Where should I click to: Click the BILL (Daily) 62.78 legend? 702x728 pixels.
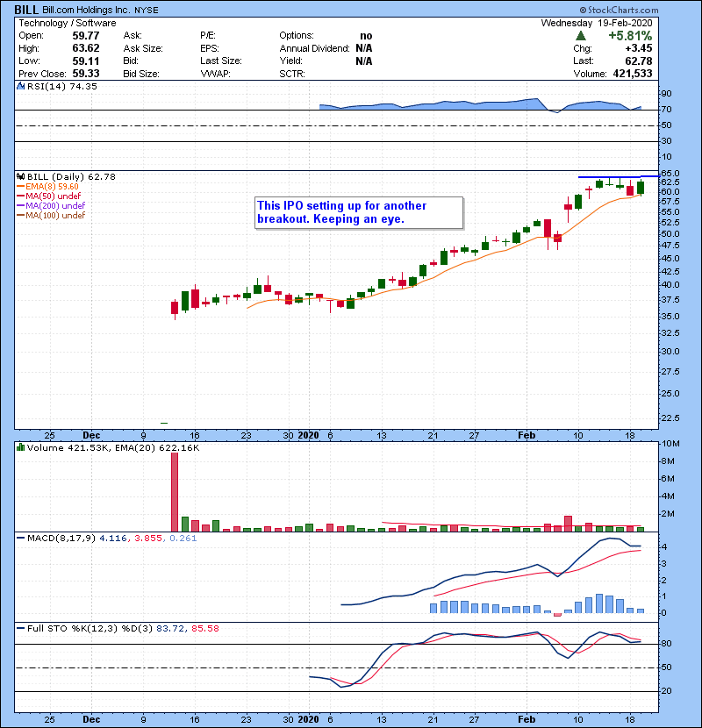click(x=71, y=177)
